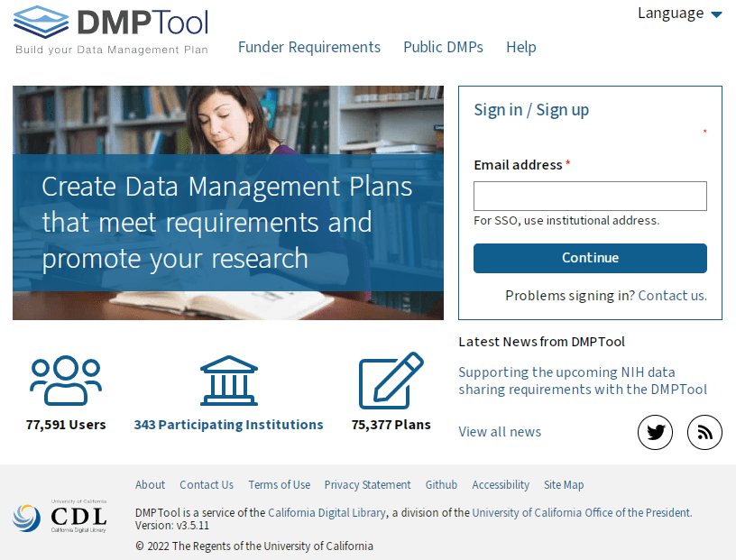Open Funder Requirements menu item

pos(309,47)
